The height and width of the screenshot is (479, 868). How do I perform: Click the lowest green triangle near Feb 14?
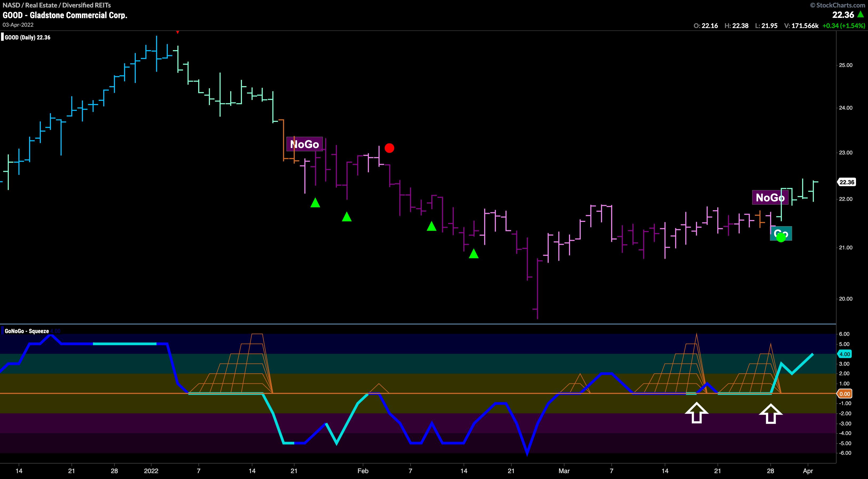[x=474, y=254]
